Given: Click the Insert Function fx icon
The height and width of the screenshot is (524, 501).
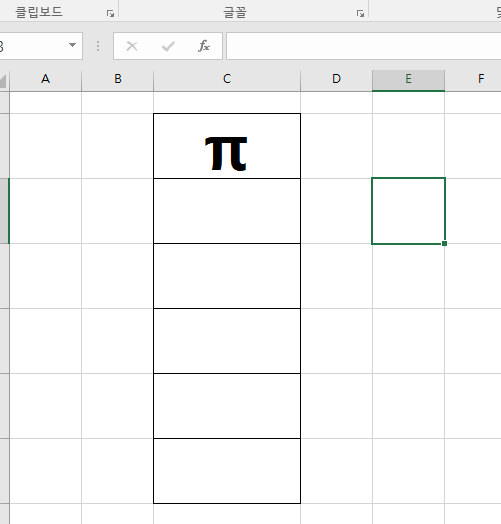Looking at the screenshot, I should pos(204,46).
